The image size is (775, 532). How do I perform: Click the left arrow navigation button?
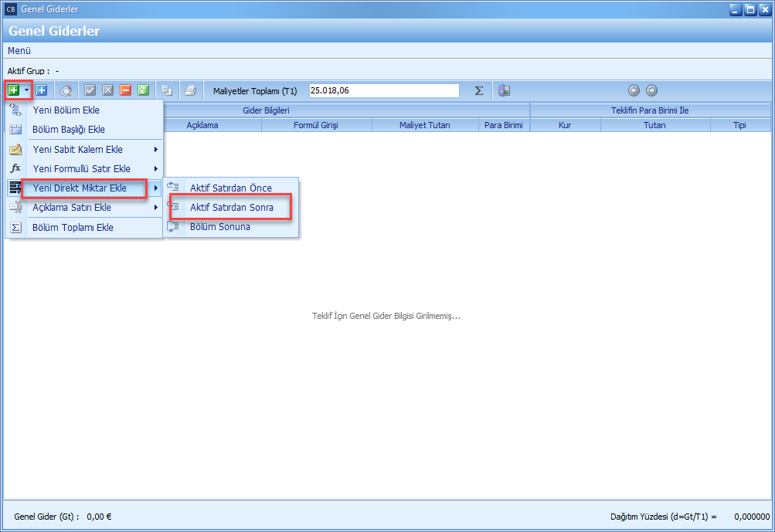[634, 90]
